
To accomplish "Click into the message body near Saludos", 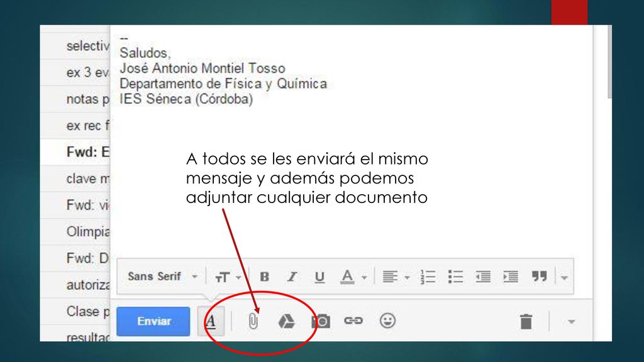I will (x=145, y=53).
